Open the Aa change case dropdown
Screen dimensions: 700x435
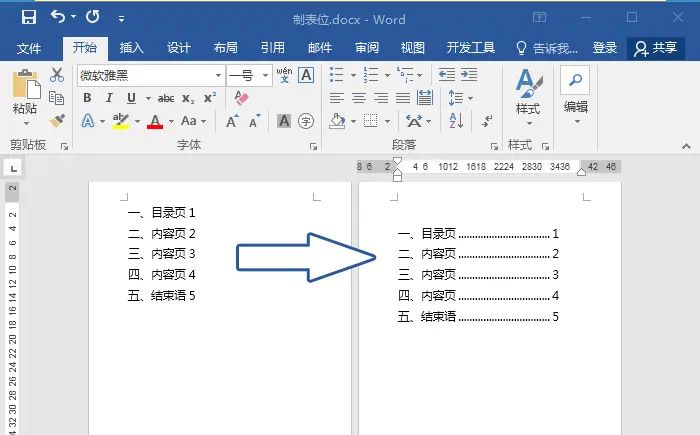pyautogui.click(x=193, y=121)
